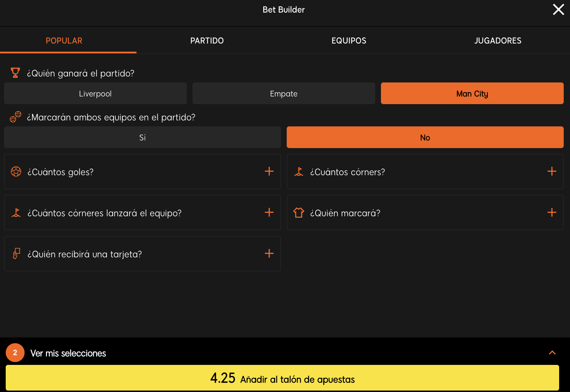Image resolution: width=570 pixels, height=392 pixels.
Task: Open the ¿Quién marcará? market label
Action: tap(345, 213)
